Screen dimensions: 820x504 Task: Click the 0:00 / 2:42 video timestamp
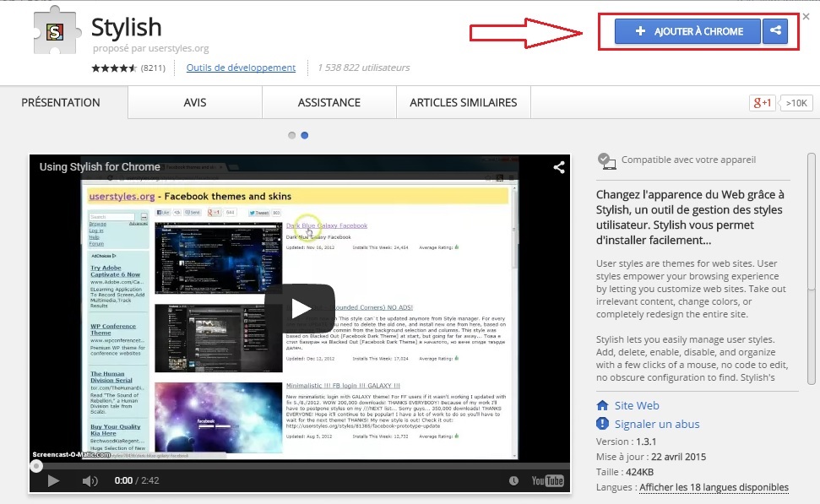(137, 480)
